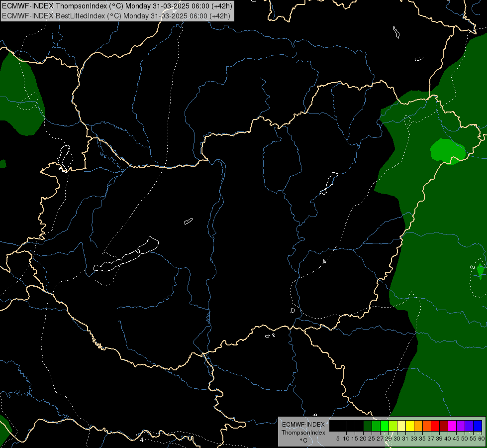Click the large elongated lake outline on map
Viewport: 487px width, 448px height.
tap(126, 254)
